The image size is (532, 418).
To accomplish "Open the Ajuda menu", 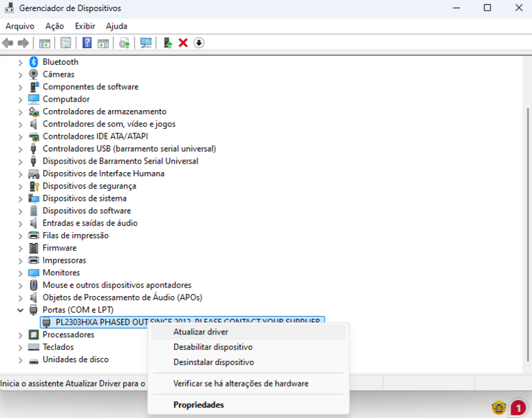I will point(116,26).
